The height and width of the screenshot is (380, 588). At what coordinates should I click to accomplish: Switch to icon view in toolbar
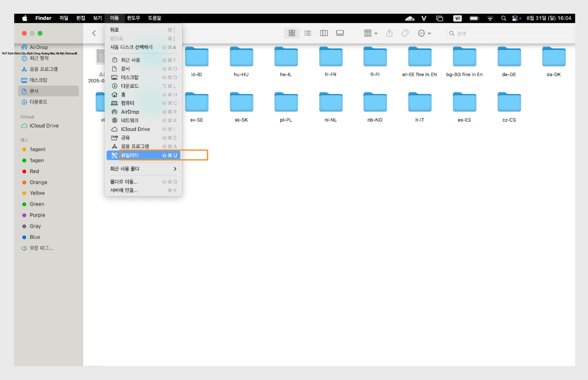tap(292, 33)
